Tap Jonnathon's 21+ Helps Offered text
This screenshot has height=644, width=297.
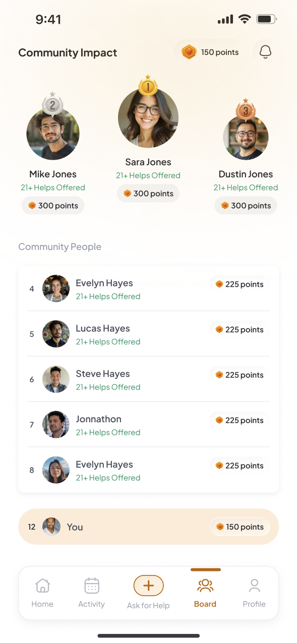click(x=108, y=432)
